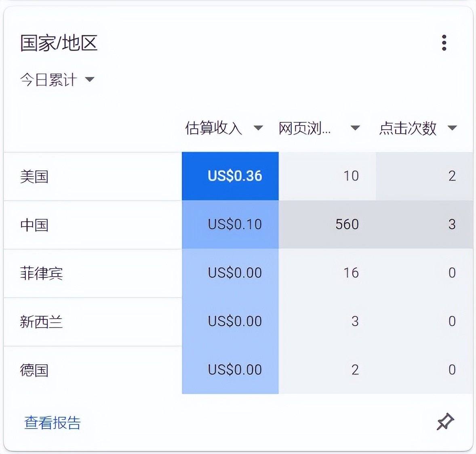The width and height of the screenshot is (476, 454).
Task: Open the 估算收入 column dropdown arrow
Action: click(258, 128)
